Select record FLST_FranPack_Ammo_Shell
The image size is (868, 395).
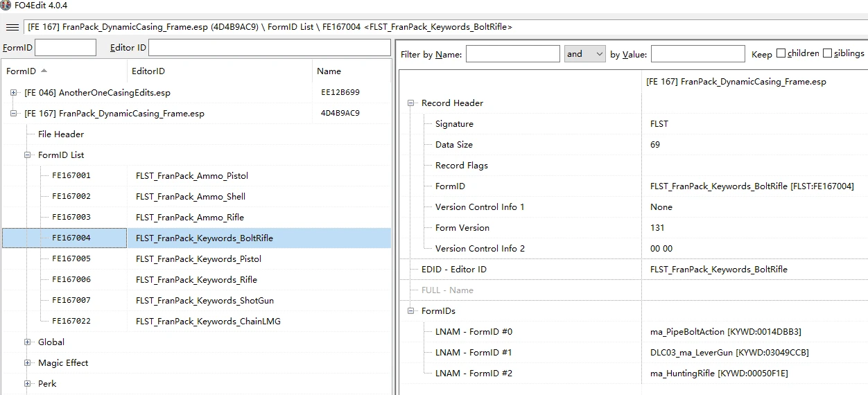point(191,196)
